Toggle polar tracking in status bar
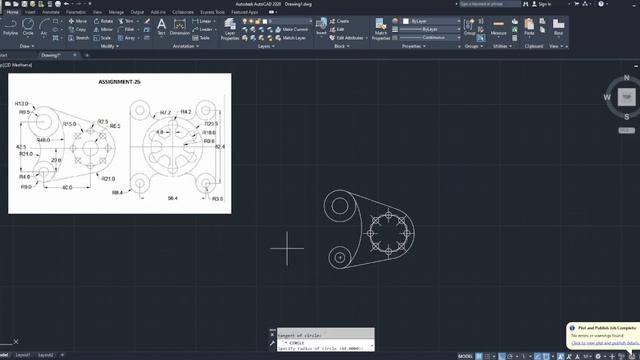 510,356
